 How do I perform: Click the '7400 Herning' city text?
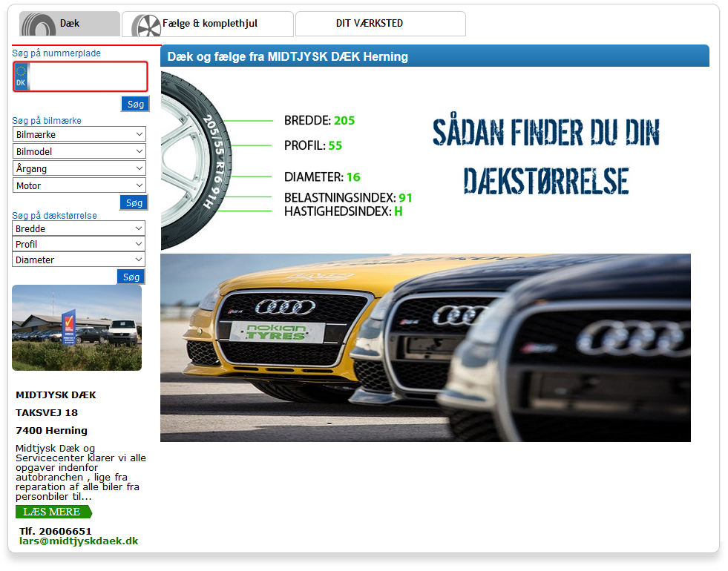coord(51,430)
